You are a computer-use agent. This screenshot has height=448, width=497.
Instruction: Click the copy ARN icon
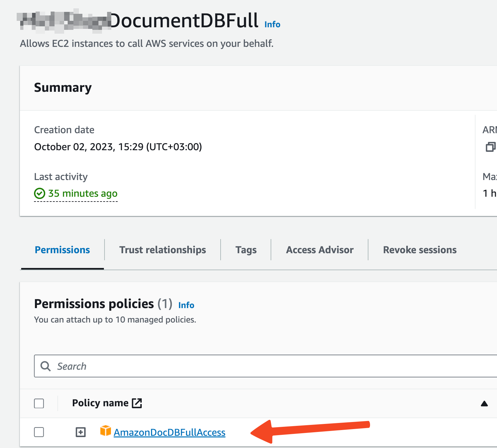(x=491, y=147)
